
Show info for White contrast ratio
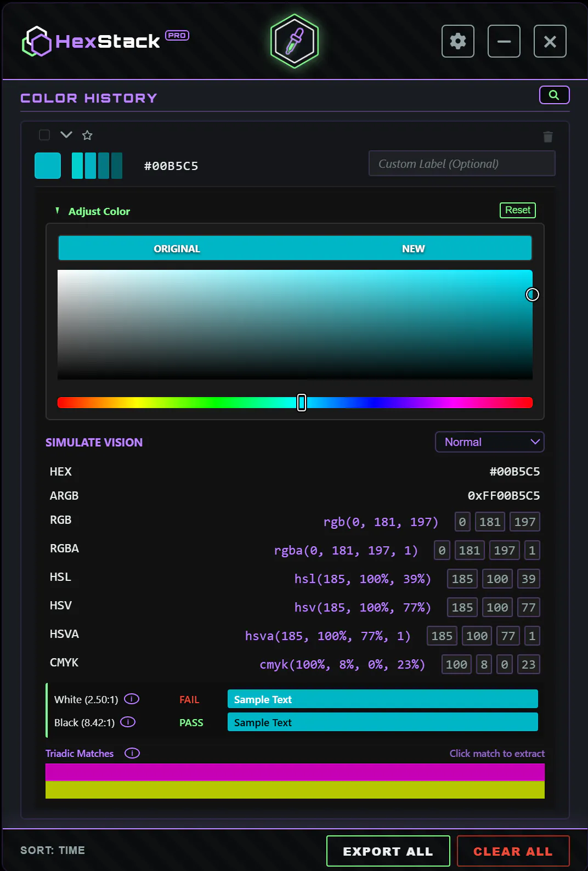click(132, 699)
